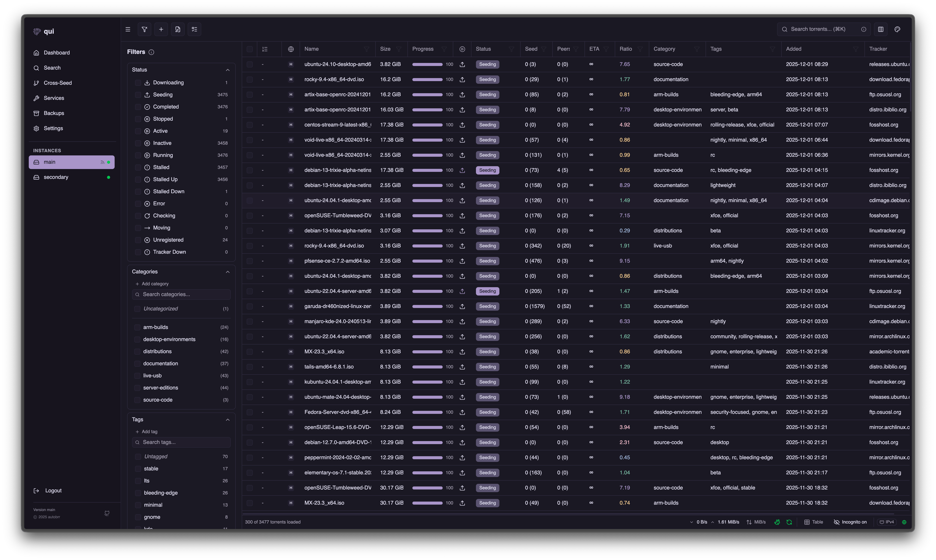
Task: Click the GitHub icon near the version text
Action: click(x=107, y=513)
